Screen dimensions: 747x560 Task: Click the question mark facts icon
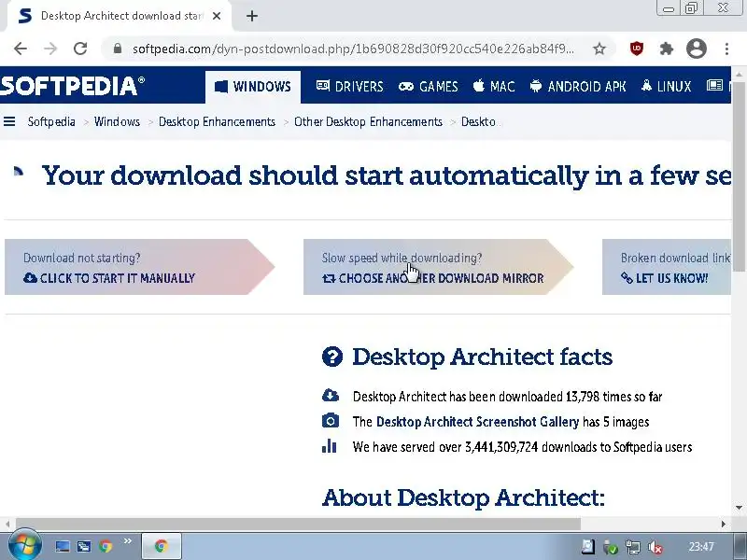(x=332, y=357)
